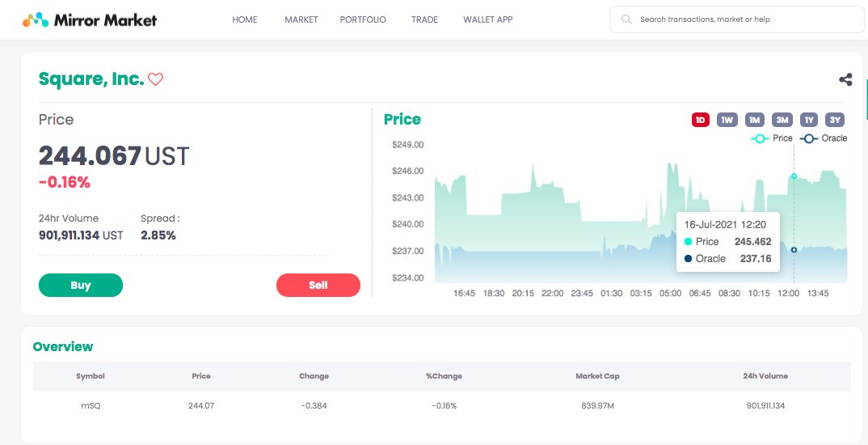The width and height of the screenshot is (868, 445).
Task: Click the Market Cap column header
Action: [597, 375]
